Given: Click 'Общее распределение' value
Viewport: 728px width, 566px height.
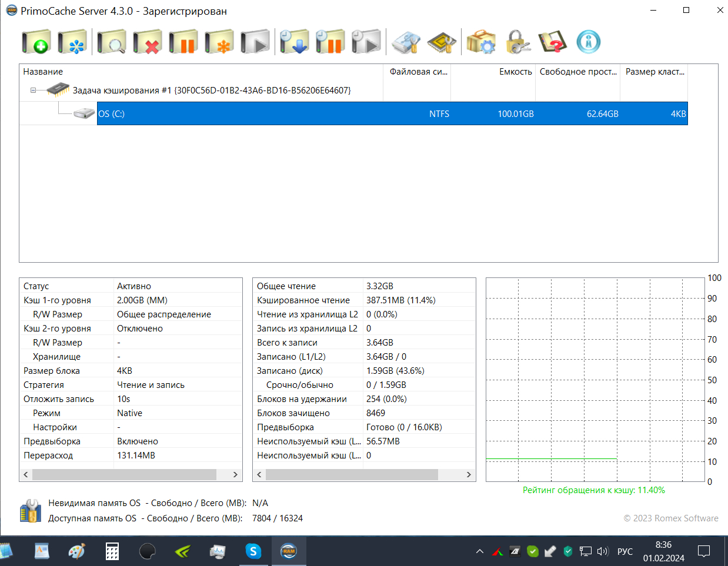Looking at the screenshot, I should pos(164,314).
